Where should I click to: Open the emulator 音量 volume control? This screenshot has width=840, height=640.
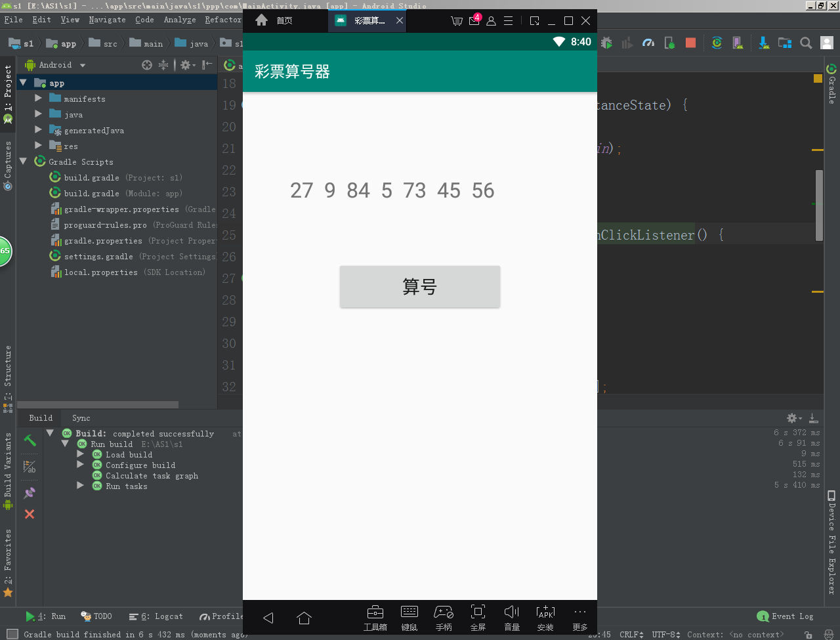(512, 618)
